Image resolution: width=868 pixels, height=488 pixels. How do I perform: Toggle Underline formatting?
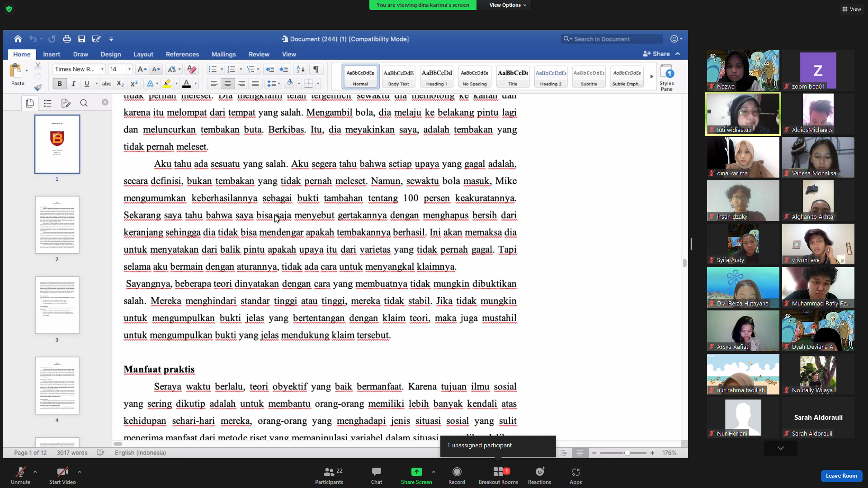click(x=87, y=84)
